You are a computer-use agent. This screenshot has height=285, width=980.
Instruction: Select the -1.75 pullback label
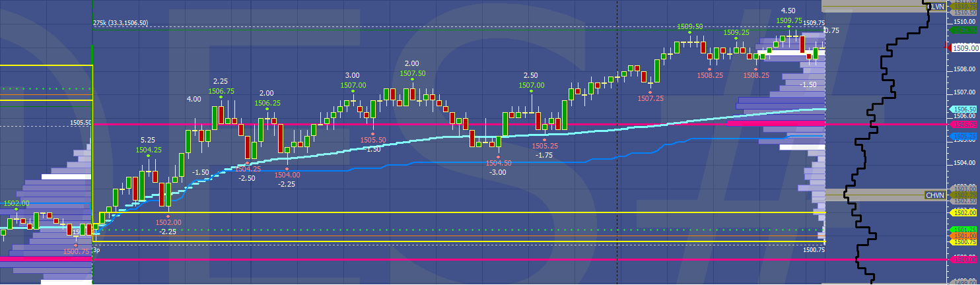(x=544, y=155)
